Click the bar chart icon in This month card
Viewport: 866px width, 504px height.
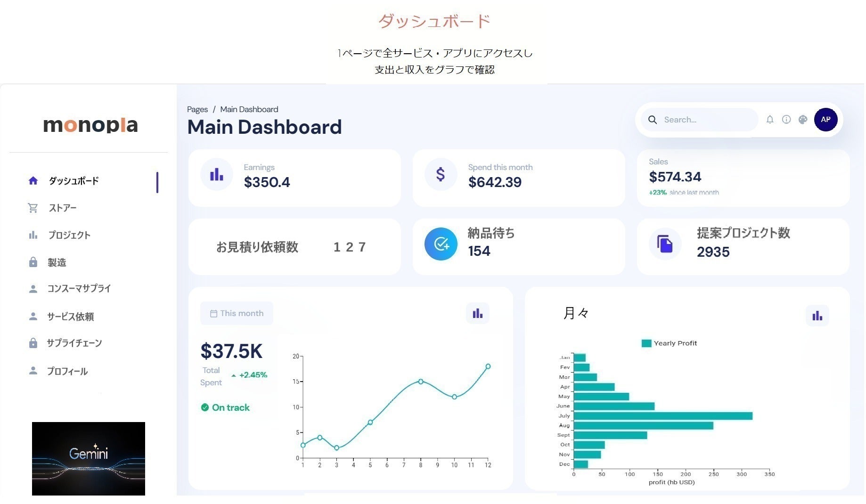(x=477, y=314)
